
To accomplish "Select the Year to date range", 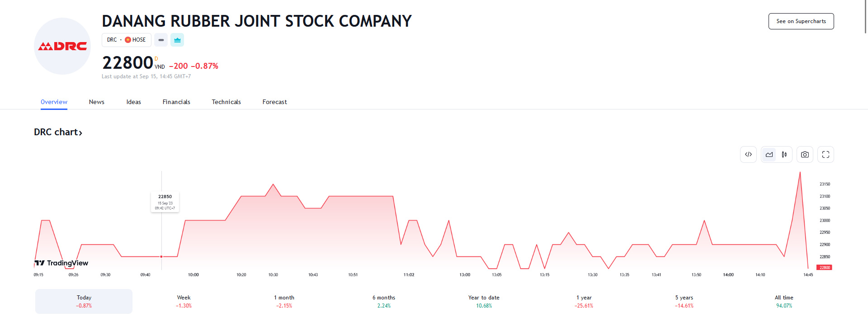I will click(484, 301).
